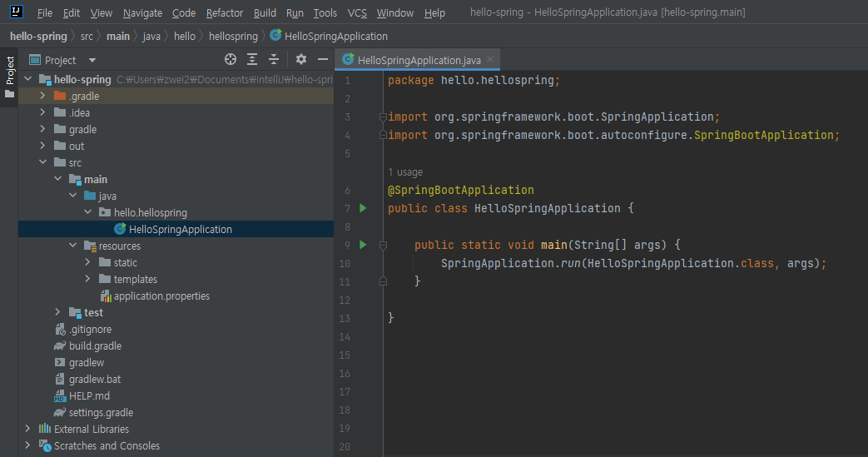Click the Project view window icon in panel header
The height and width of the screenshot is (457, 868).
click(x=35, y=60)
